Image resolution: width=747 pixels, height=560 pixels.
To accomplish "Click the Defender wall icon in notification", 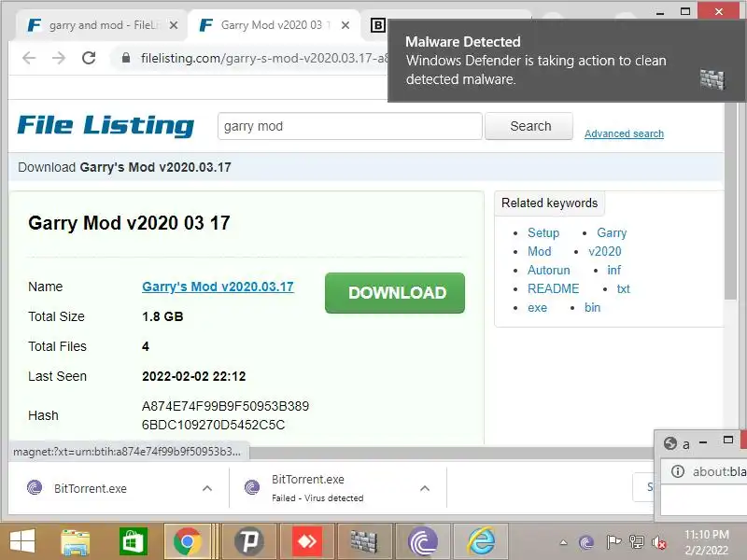I will pyautogui.click(x=712, y=79).
